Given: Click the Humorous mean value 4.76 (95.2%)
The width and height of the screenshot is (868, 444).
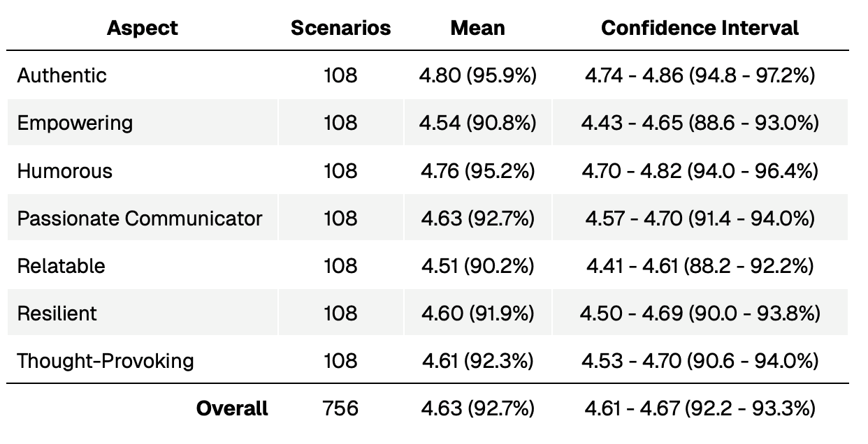Looking at the screenshot, I should pos(478,171).
